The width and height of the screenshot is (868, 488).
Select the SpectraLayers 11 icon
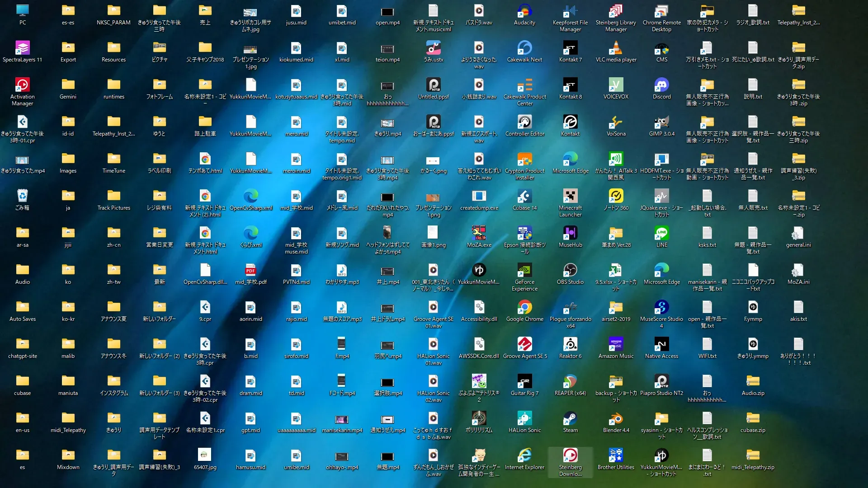pos(22,48)
